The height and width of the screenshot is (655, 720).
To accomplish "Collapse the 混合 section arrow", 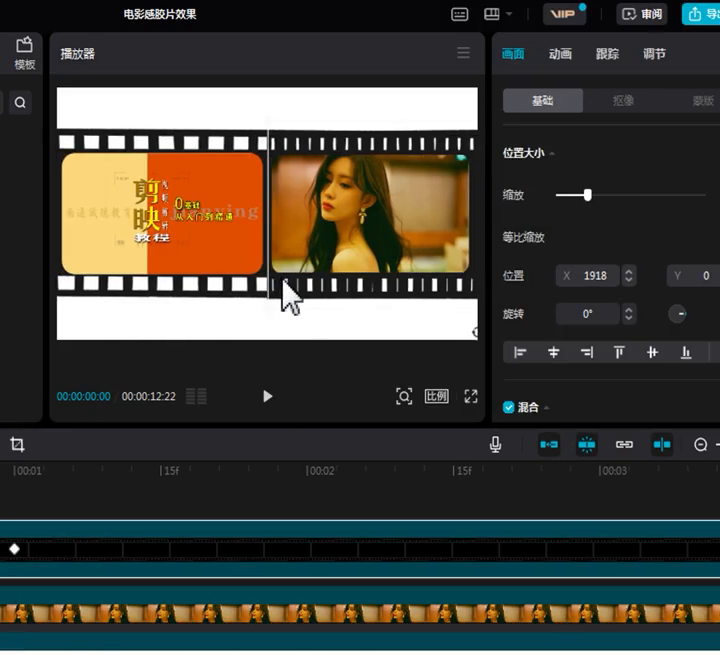I will [x=546, y=408].
